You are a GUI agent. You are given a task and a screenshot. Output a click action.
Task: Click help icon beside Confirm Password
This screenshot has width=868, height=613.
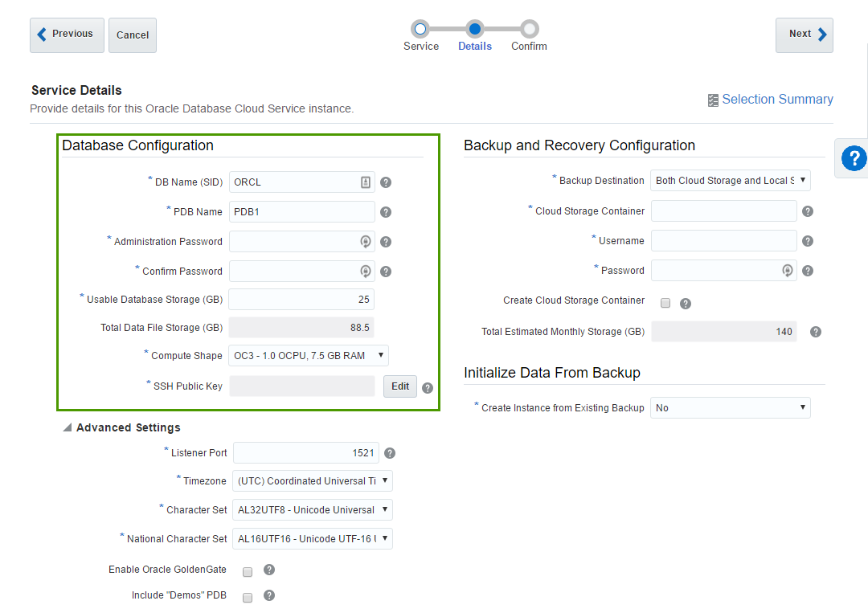point(386,272)
